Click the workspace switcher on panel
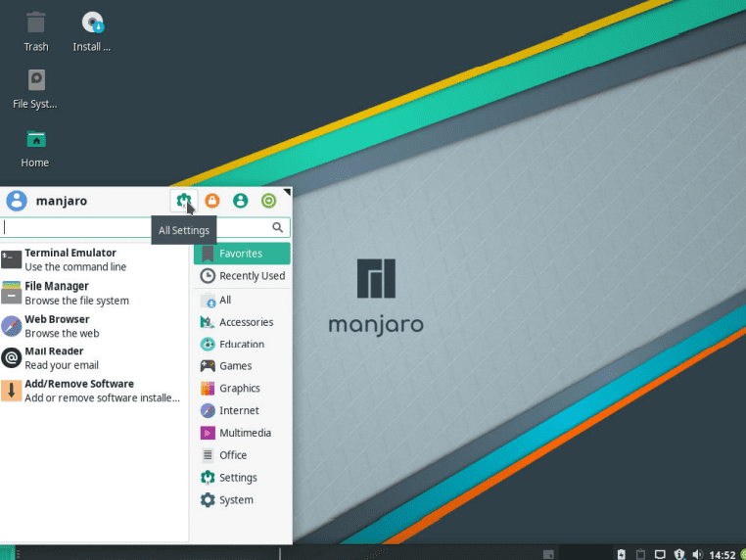 point(548,554)
